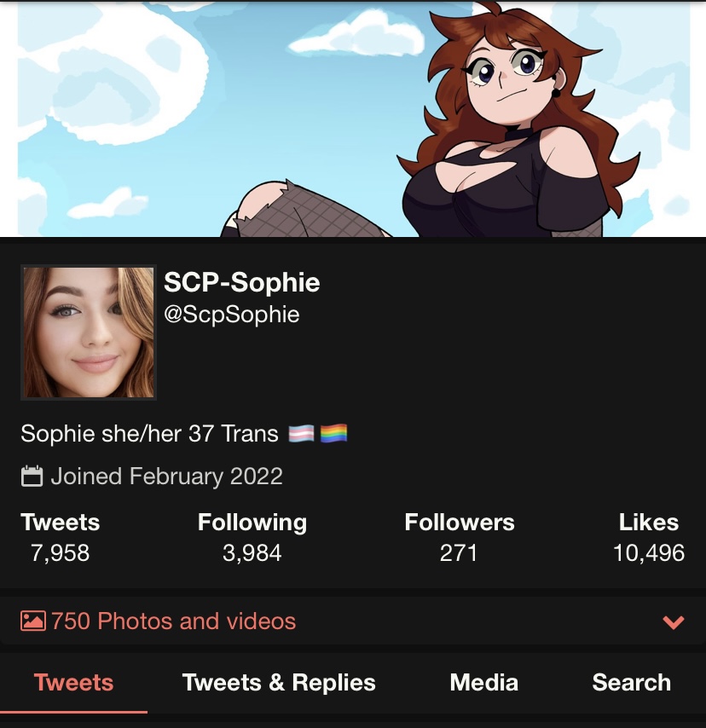This screenshot has width=706, height=728.
Task: Open the Likes count of 10,496
Action: click(648, 537)
